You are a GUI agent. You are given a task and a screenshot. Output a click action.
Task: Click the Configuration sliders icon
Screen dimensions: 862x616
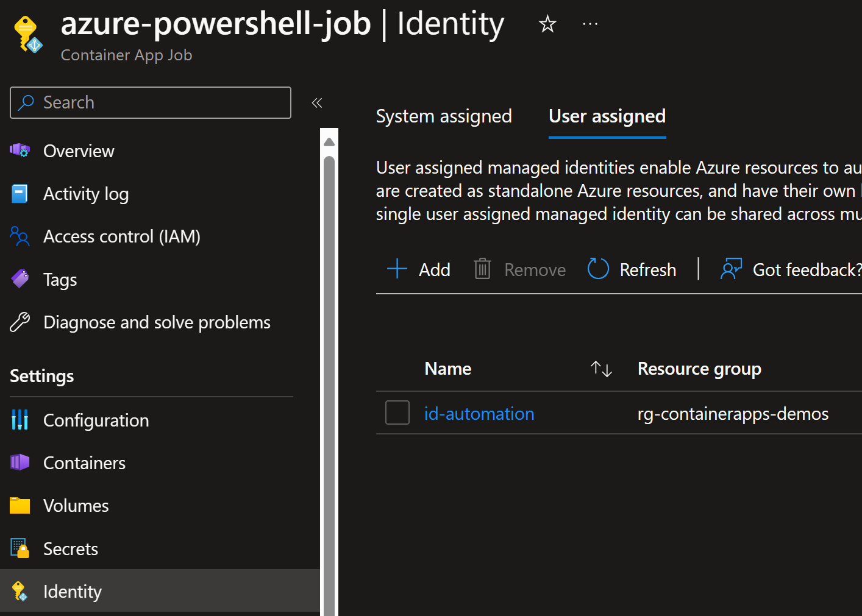(x=20, y=420)
